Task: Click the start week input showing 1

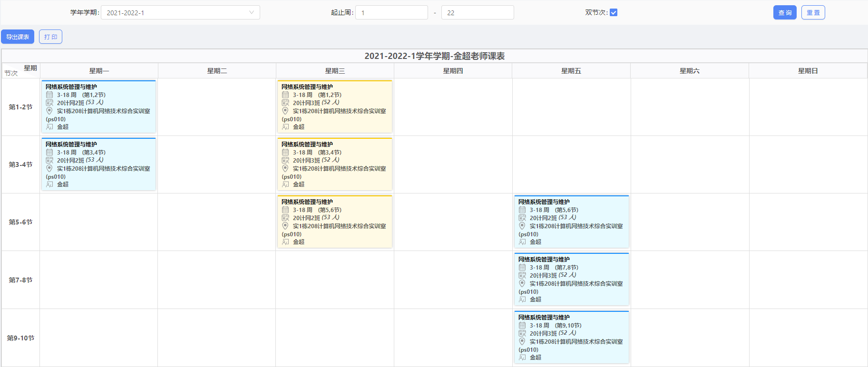Action: coord(391,12)
